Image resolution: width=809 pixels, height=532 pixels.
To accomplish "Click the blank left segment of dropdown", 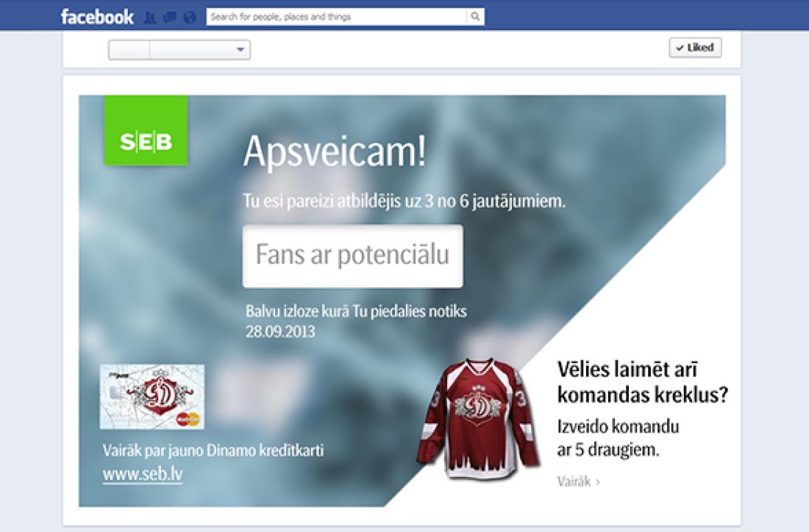I will (x=129, y=50).
